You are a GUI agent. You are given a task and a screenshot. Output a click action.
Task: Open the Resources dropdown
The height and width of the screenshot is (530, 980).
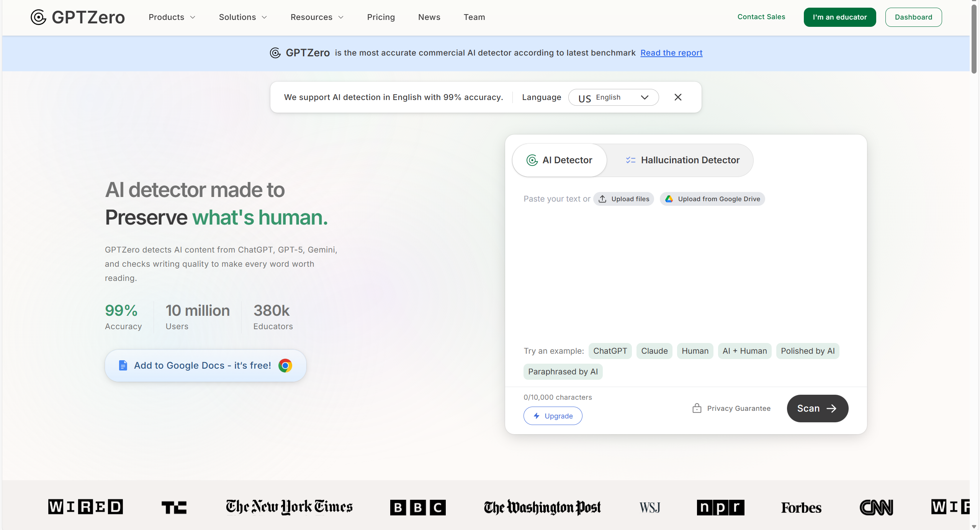coord(316,17)
